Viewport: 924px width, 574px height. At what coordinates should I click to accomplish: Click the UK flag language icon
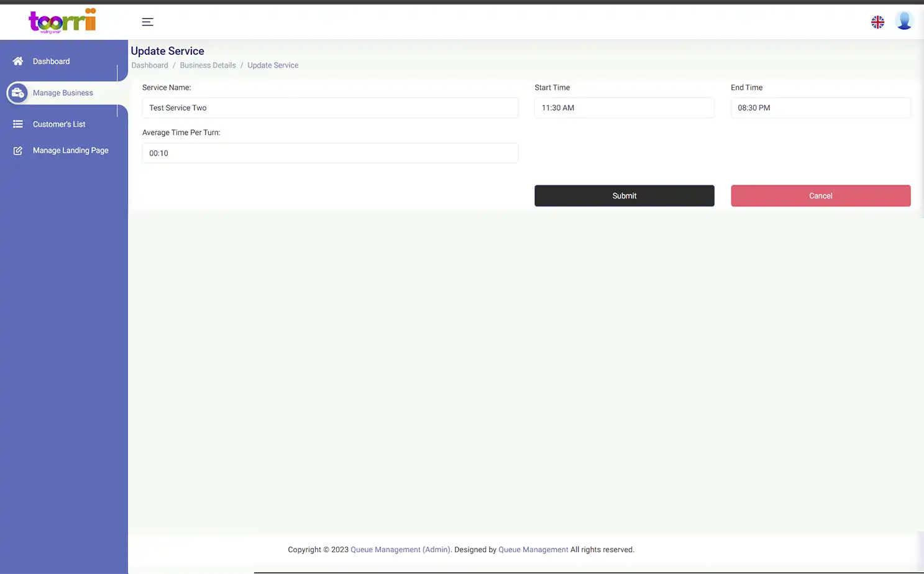point(877,21)
